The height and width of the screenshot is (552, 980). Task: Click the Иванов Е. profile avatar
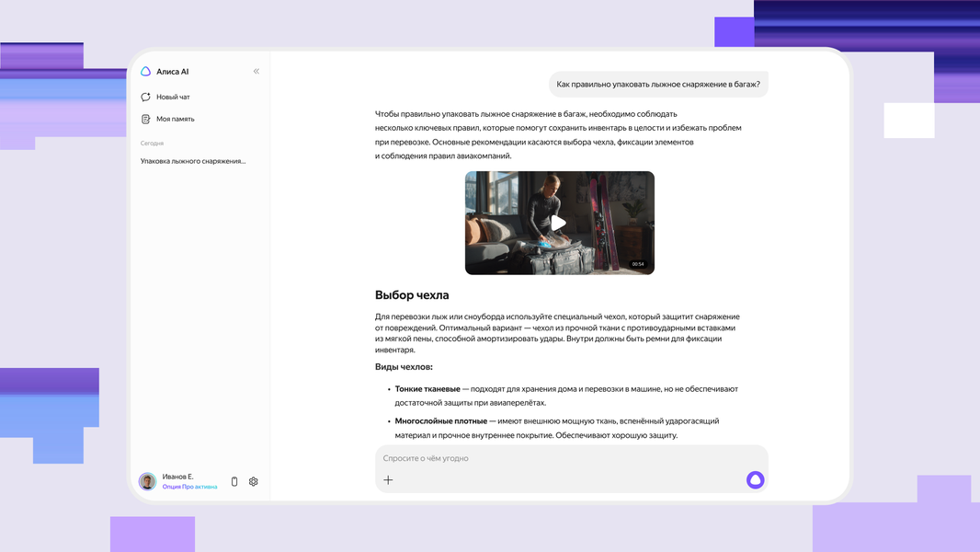pyautogui.click(x=147, y=481)
